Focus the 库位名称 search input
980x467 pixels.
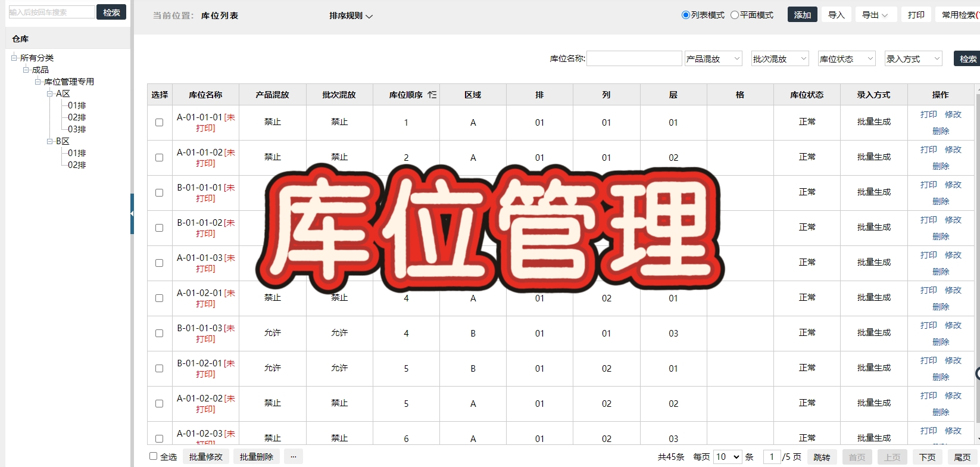point(634,58)
